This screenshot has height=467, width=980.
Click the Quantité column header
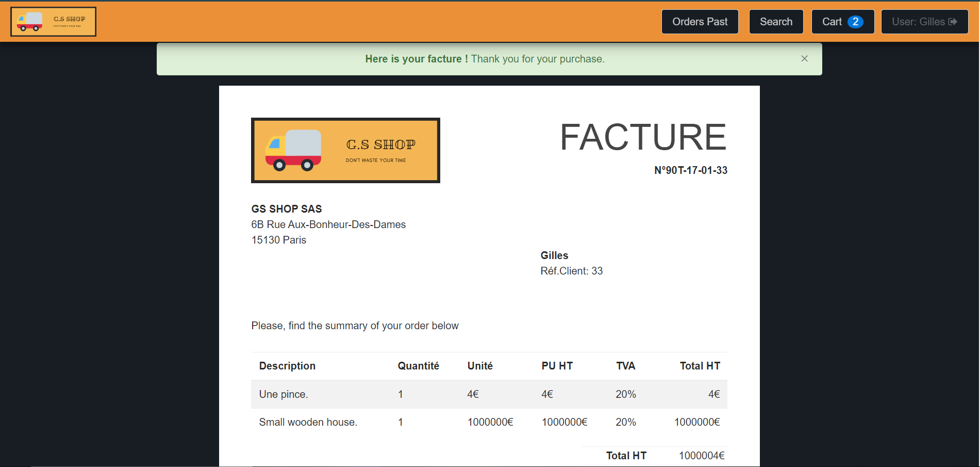point(418,366)
